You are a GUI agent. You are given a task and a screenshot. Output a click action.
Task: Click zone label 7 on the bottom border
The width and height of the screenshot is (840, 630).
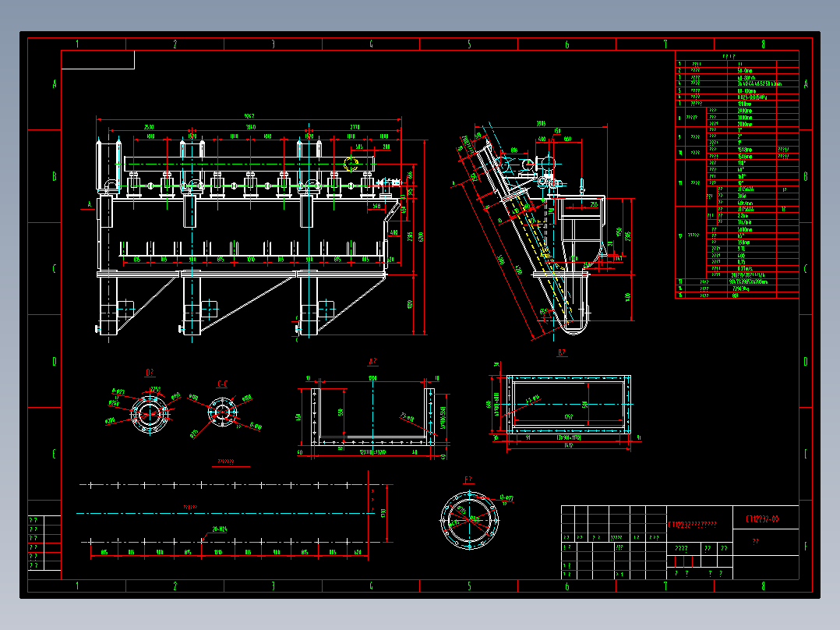pyautogui.click(x=665, y=586)
